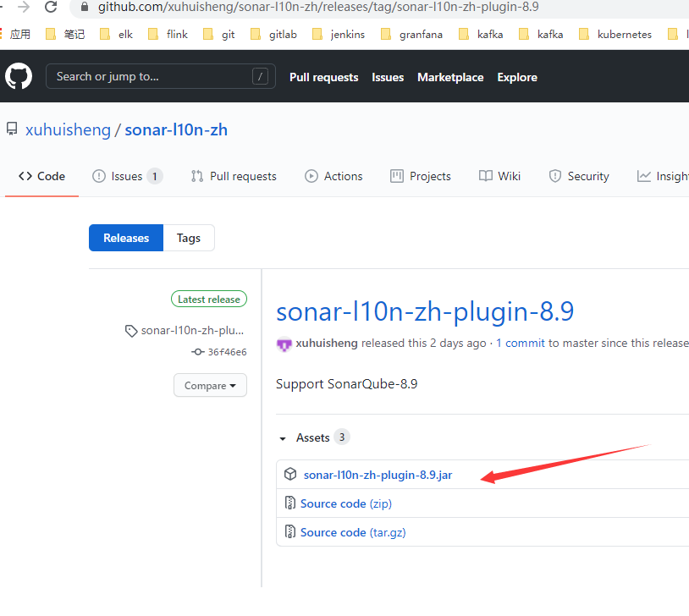Download Source code (zip)
This screenshot has height=616, width=689.
(346, 503)
